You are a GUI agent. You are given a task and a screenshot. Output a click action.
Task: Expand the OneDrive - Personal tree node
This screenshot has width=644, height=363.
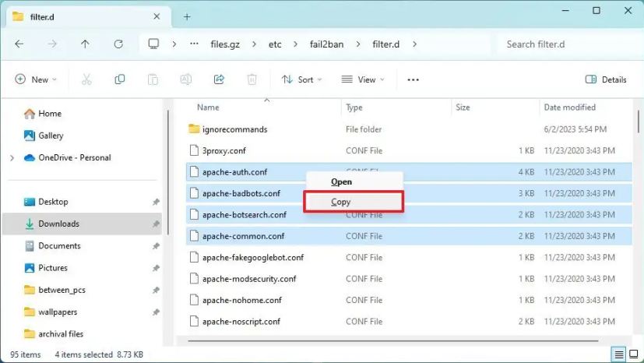[12, 157]
